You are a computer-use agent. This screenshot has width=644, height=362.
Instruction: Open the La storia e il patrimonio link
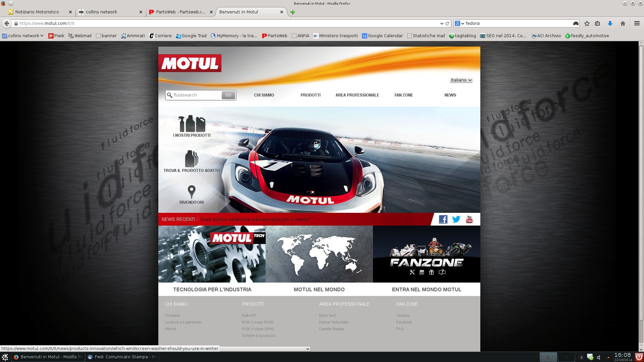click(183, 322)
